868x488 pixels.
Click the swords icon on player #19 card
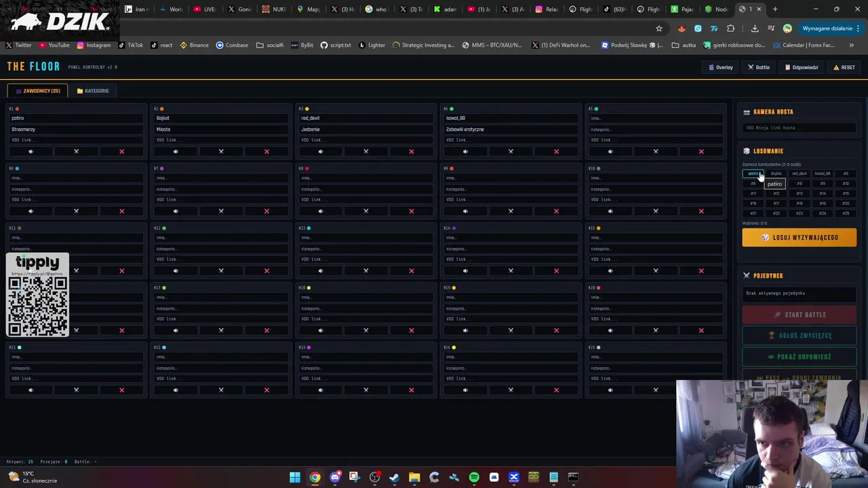pyautogui.click(x=511, y=330)
